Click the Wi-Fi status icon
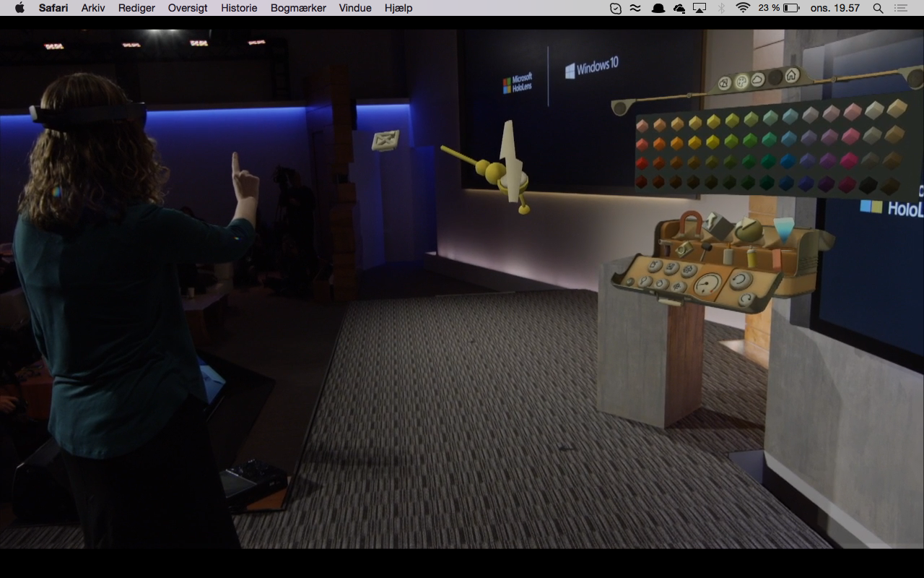This screenshot has width=924, height=578. [x=743, y=8]
